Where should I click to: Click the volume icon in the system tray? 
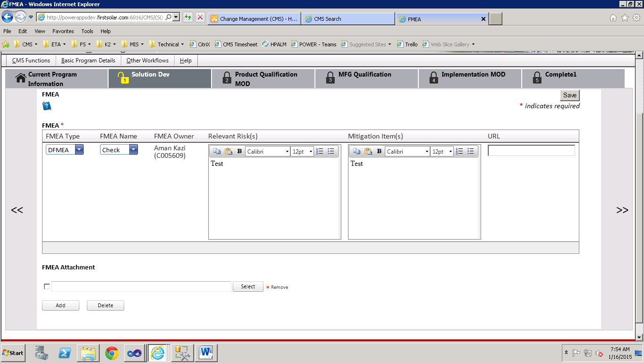pos(599,353)
